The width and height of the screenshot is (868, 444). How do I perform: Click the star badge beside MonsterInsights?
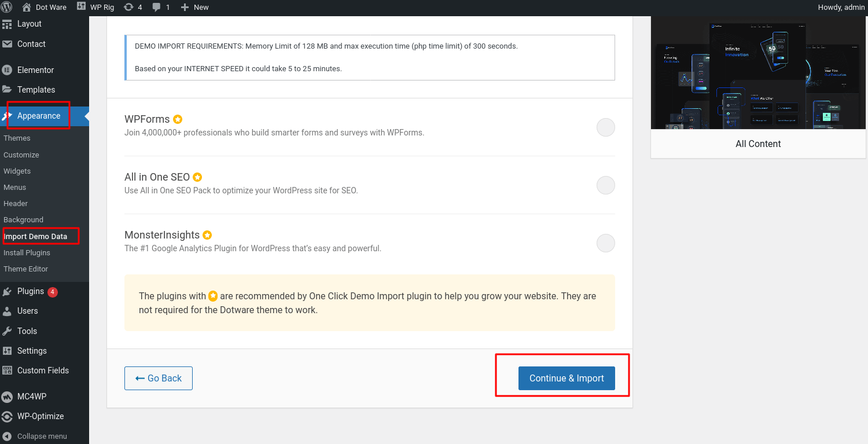click(x=207, y=235)
